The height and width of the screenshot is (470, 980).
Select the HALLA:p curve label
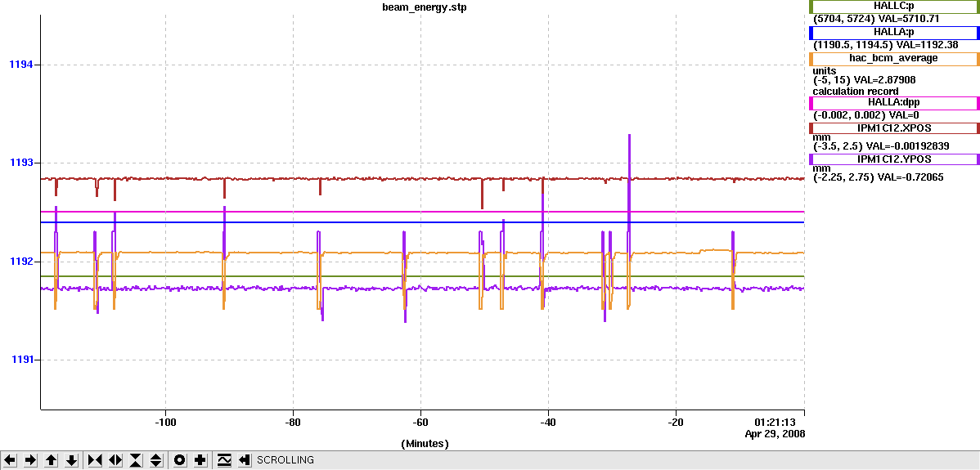[x=894, y=33]
